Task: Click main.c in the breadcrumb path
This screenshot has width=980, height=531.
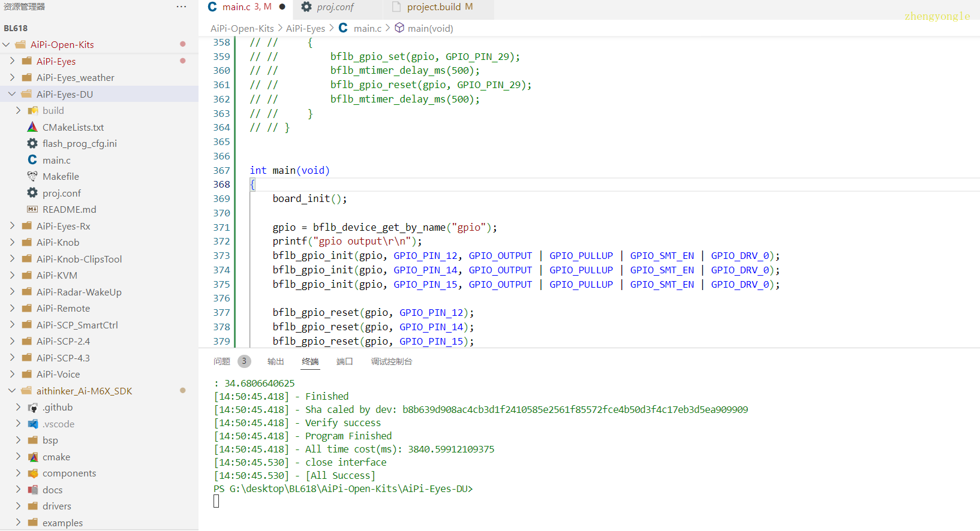Action: tap(368, 28)
